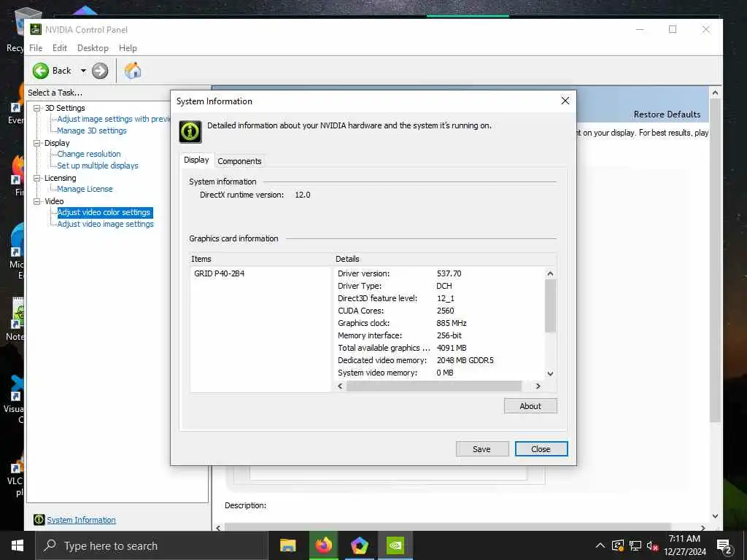The height and width of the screenshot is (560, 747).
Task: Open the Back history dropdown arrow
Action: coord(83,71)
